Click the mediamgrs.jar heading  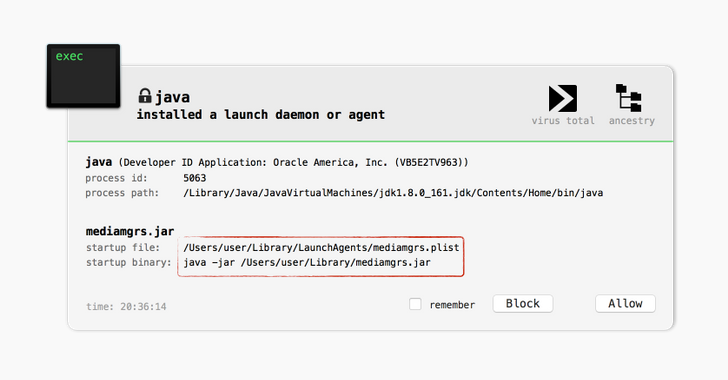coord(130,231)
